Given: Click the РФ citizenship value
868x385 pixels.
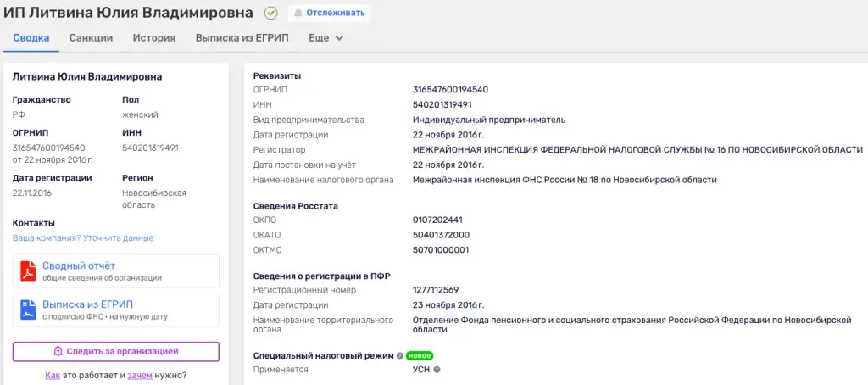Looking at the screenshot, I should tap(19, 114).
